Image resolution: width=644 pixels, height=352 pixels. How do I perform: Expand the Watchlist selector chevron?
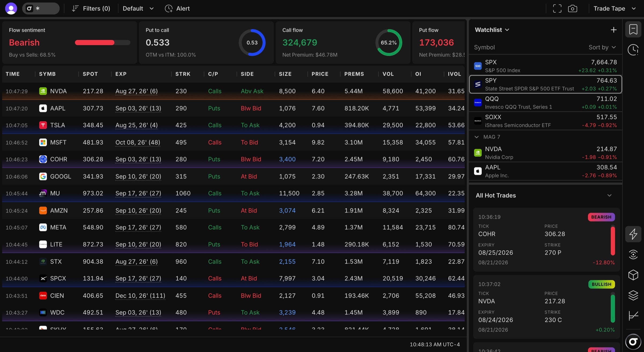[x=507, y=30]
